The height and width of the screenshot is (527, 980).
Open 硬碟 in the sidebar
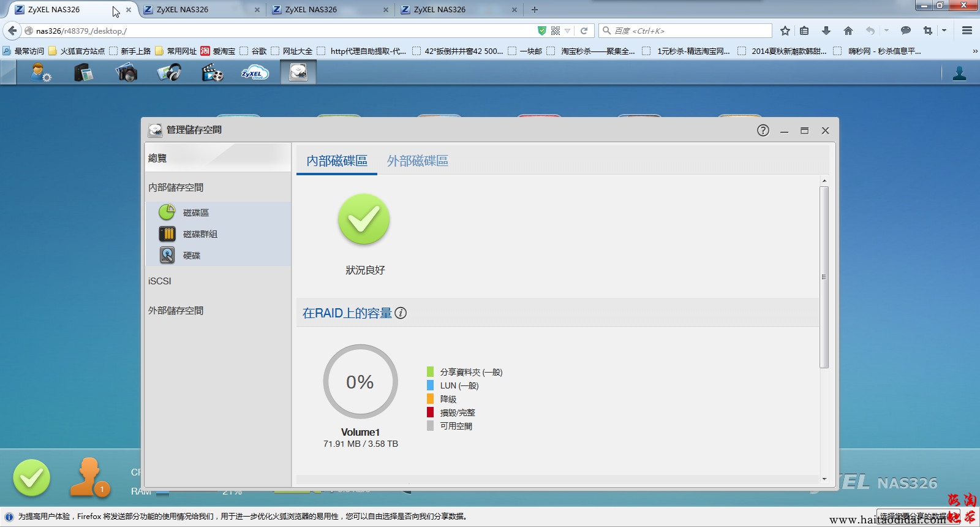tap(191, 256)
